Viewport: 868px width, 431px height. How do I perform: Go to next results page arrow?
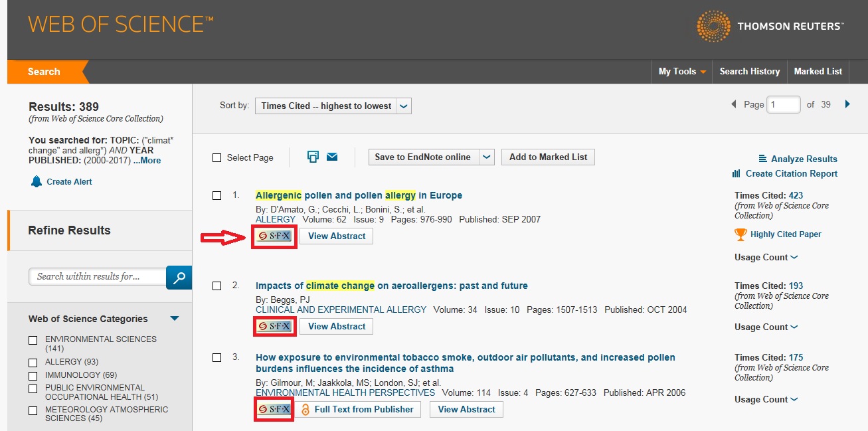tap(847, 104)
